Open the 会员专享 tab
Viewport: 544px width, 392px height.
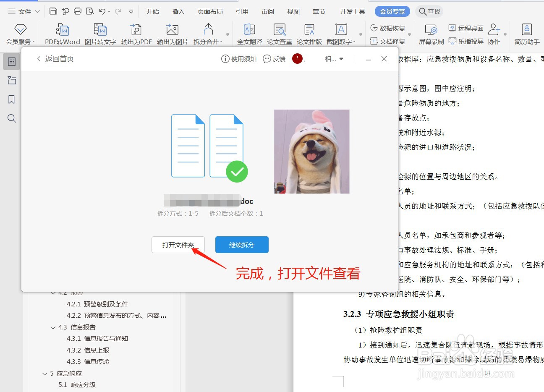tap(392, 11)
